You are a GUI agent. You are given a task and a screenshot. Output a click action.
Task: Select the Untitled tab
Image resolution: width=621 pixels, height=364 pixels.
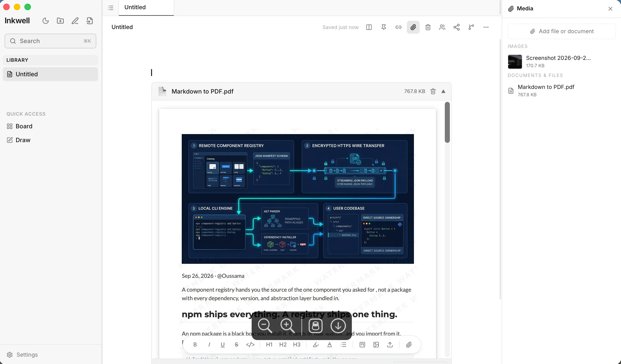coord(146,7)
